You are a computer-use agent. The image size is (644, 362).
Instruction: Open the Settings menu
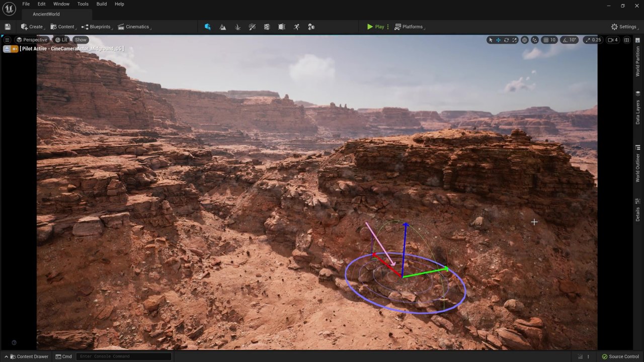624,27
